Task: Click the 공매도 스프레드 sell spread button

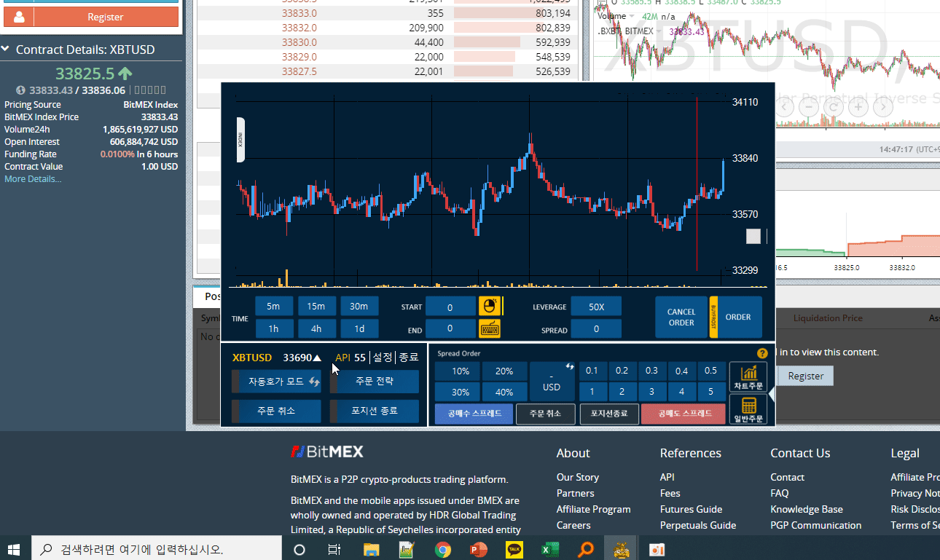Action: point(683,414)
